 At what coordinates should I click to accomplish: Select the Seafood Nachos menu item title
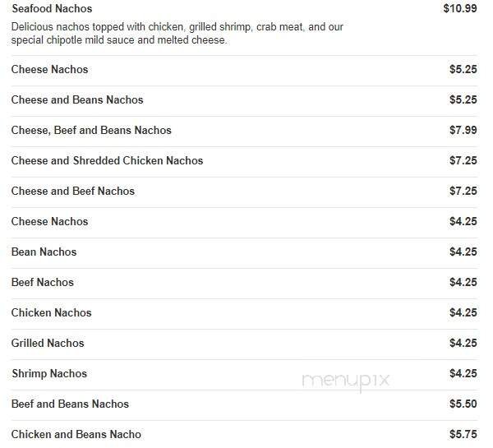pos(52,9)
